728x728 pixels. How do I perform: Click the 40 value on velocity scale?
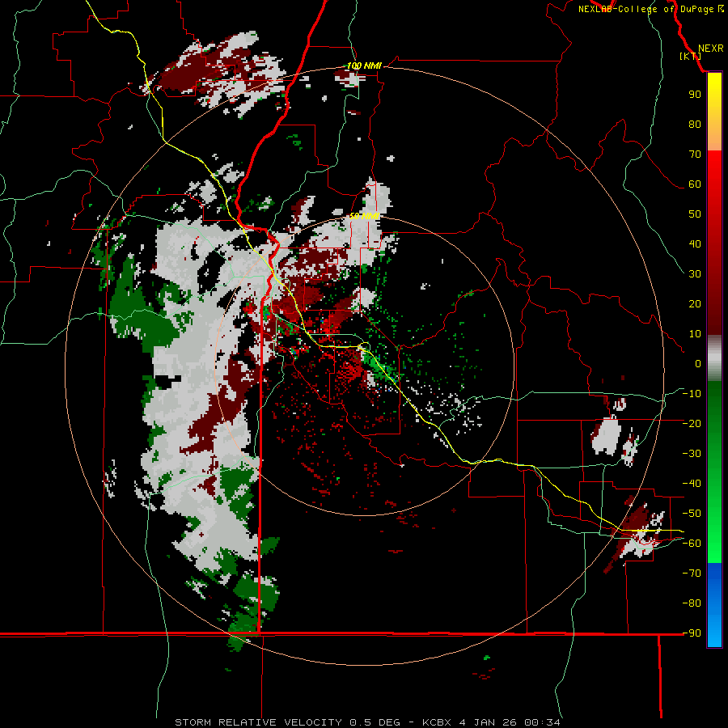[x=695, y=244]
